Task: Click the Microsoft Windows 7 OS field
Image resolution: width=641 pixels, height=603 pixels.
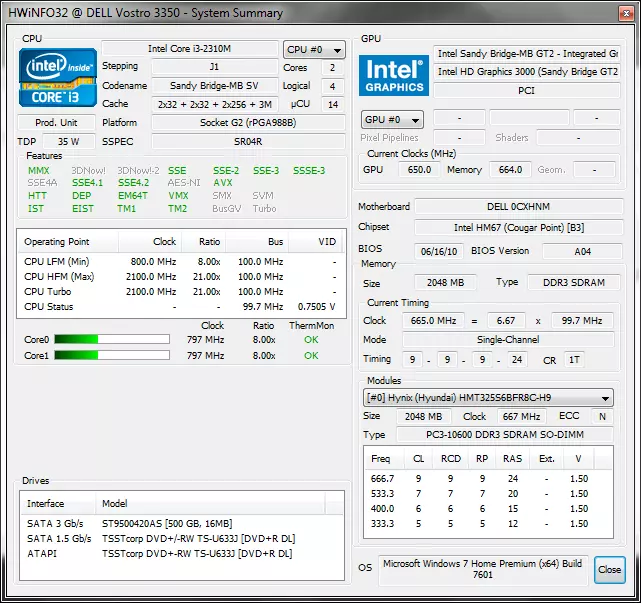Action: pyautogui.click(x=483, y=570)
